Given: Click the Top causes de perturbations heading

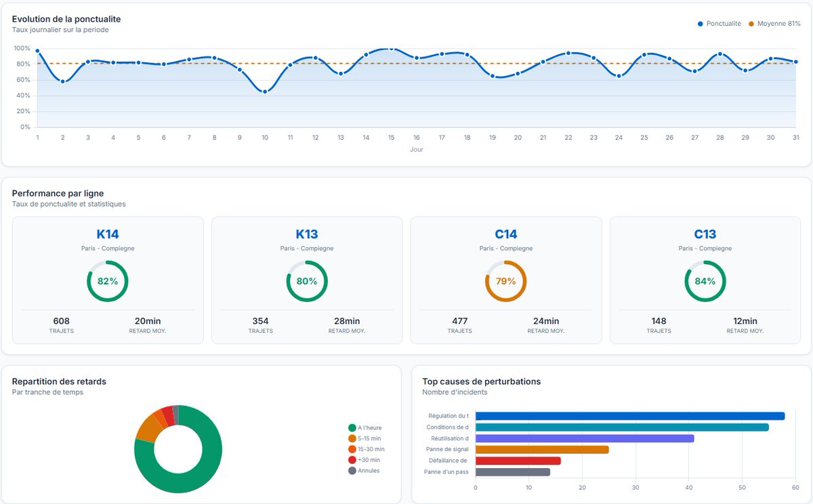Looking at the screenshot, I should (x=482, y=381).
